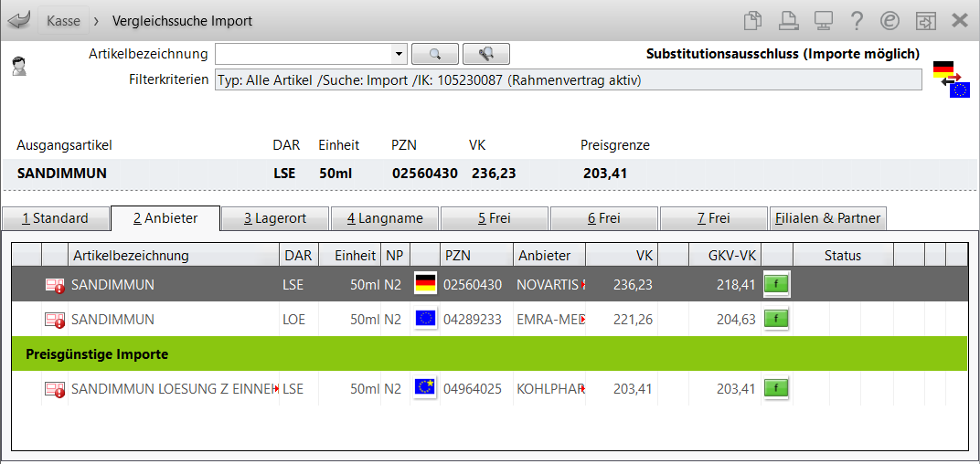
Task: Sort by DAR column header
Action: coord(299,255)
